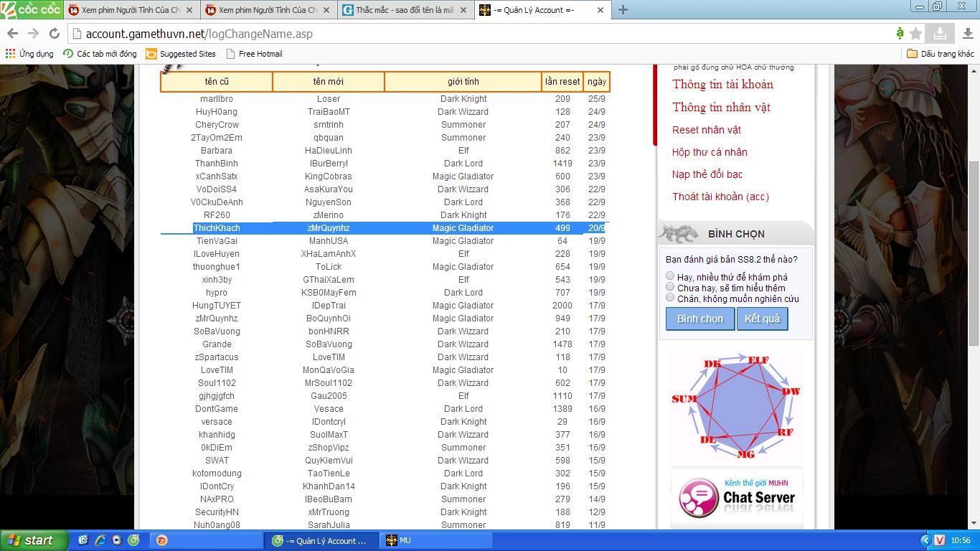Click the SarahJulia new name cell
This screenshot has width=980, height=551.
pyautogui.click(x=329, y=525)
